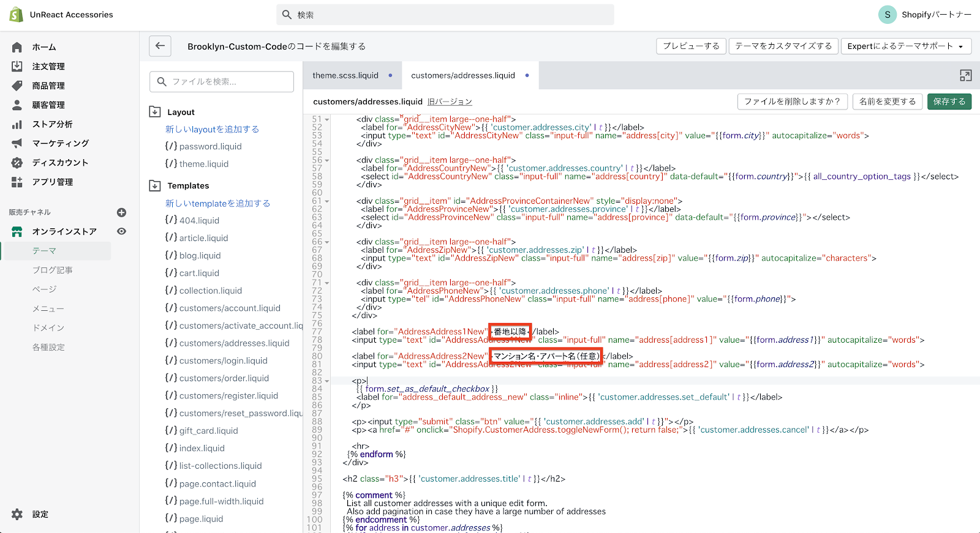
Task: Open cart.liquid in the file list
Action: [199, 273]
